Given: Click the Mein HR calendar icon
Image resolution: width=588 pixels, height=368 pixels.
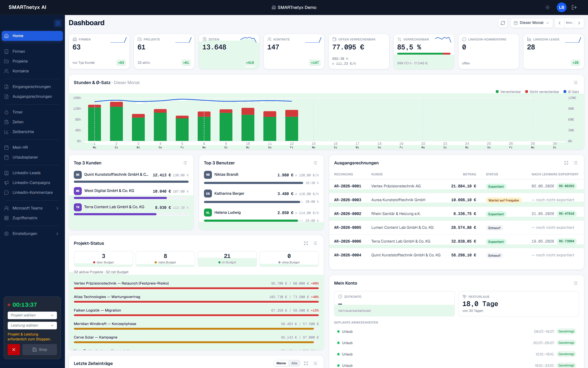Looking at the screenshot, I should pos(7,148).
